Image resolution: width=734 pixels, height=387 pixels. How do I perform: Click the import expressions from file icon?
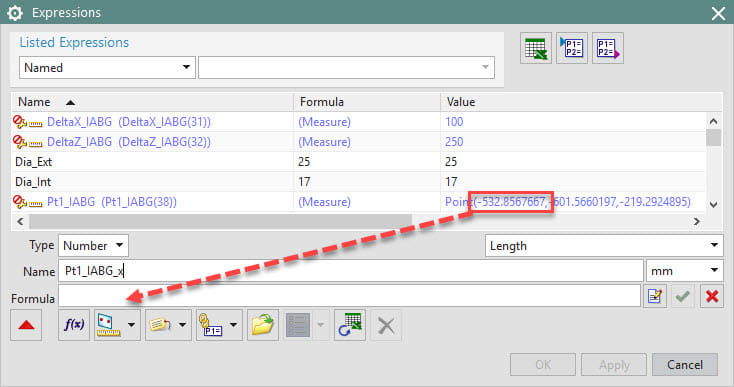click(x=572, y=48)
